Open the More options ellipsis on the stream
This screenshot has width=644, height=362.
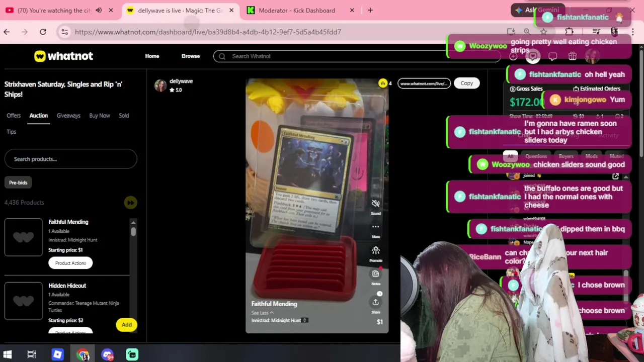[375, 227]
